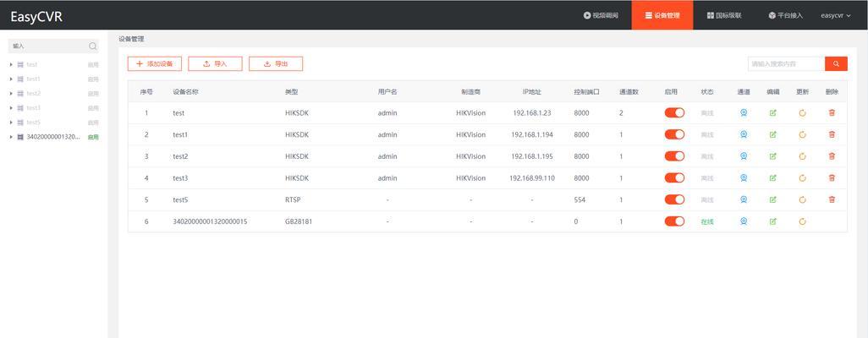The height and width of the screenshot is (338, 868).
Task: Select the IP cell 192.168.99.110
Action: (x=531, y=178)
